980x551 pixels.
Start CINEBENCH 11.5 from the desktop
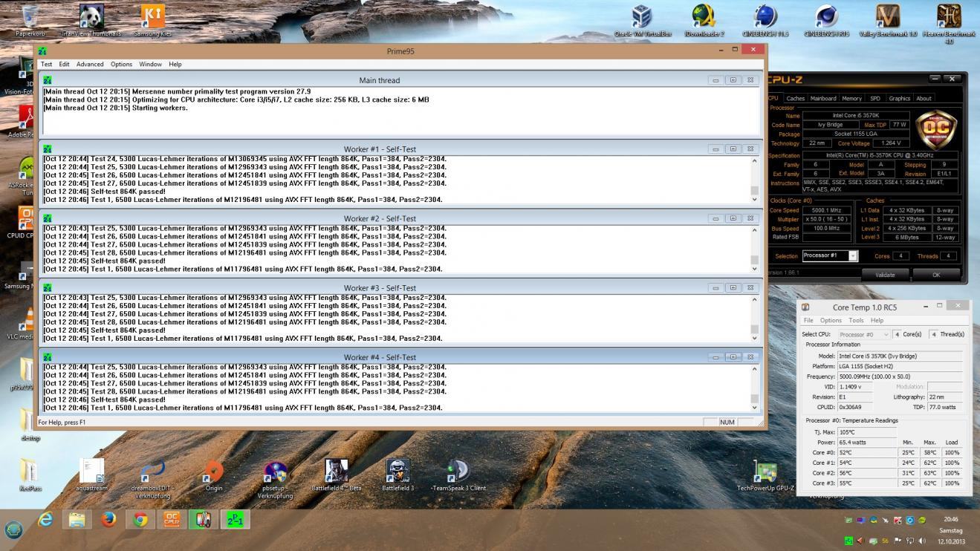(765, 19)
